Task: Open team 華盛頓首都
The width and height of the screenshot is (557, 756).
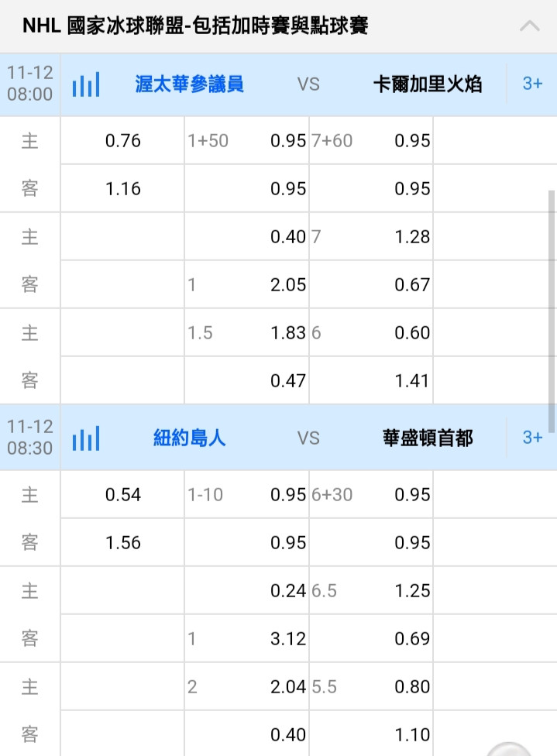Action: point(428,438)
